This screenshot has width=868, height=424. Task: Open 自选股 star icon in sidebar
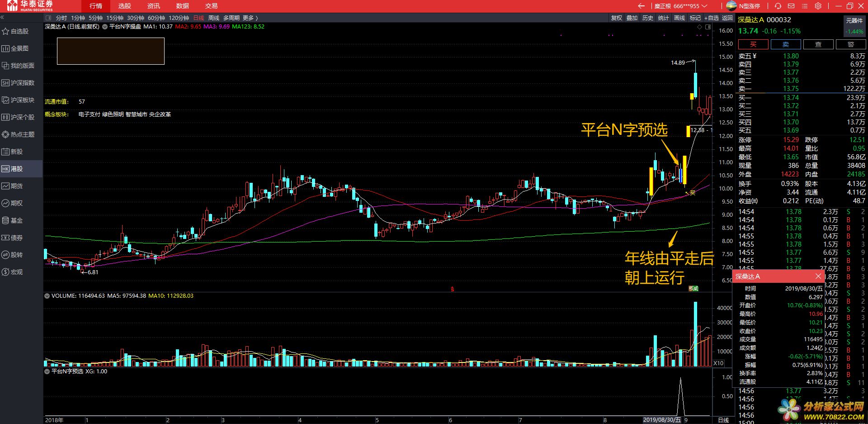[x=6, y=31]
